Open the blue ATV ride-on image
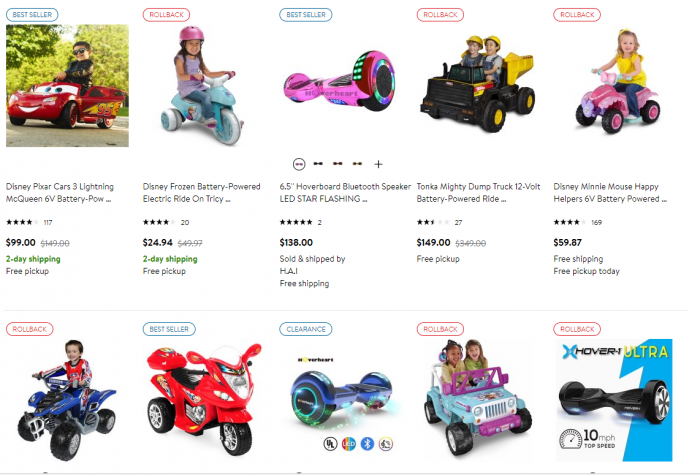The width and height of the screenshot is (700, 475). point(67,400)
